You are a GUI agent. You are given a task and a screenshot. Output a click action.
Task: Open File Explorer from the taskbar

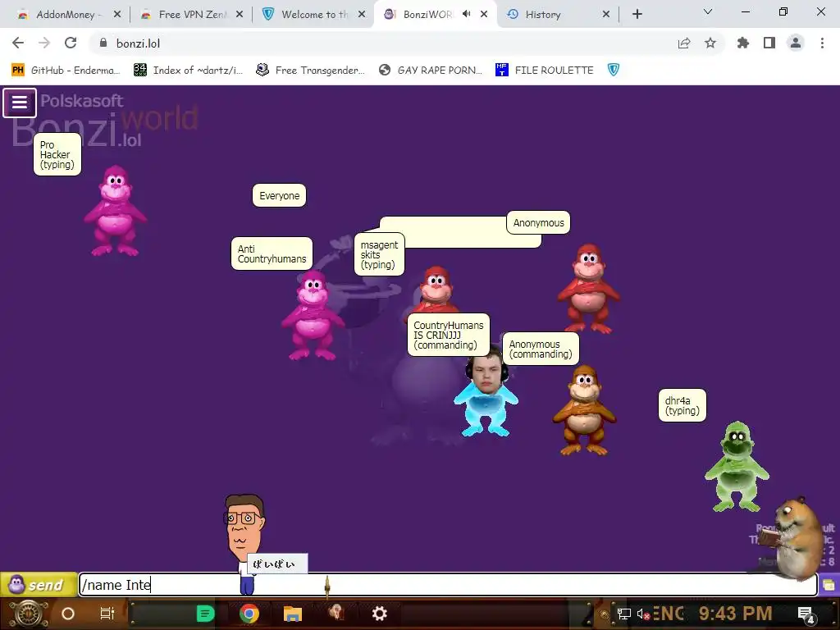[x=293, y=614]
